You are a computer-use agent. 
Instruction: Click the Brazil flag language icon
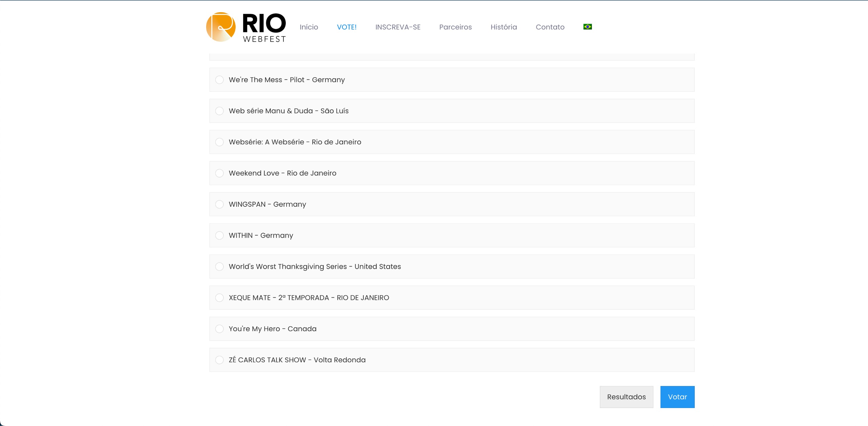point(587,27)
